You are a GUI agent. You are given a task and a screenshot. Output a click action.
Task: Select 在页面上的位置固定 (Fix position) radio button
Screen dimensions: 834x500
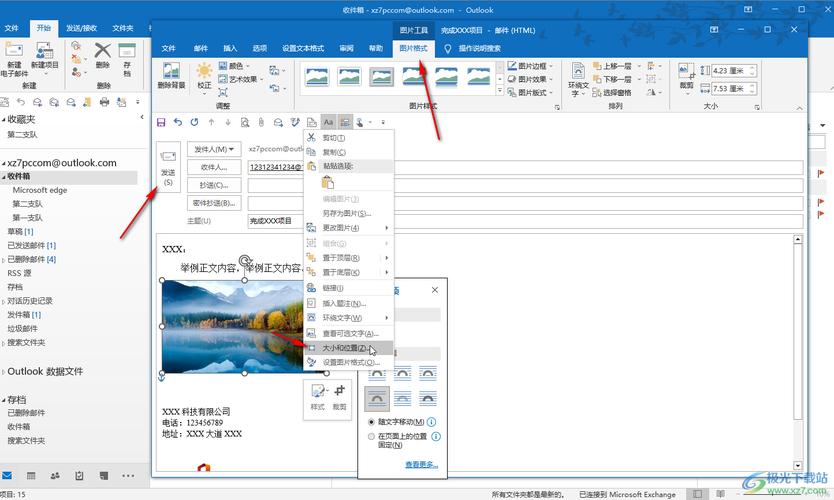pyautogui.click(x=371, y=437)
